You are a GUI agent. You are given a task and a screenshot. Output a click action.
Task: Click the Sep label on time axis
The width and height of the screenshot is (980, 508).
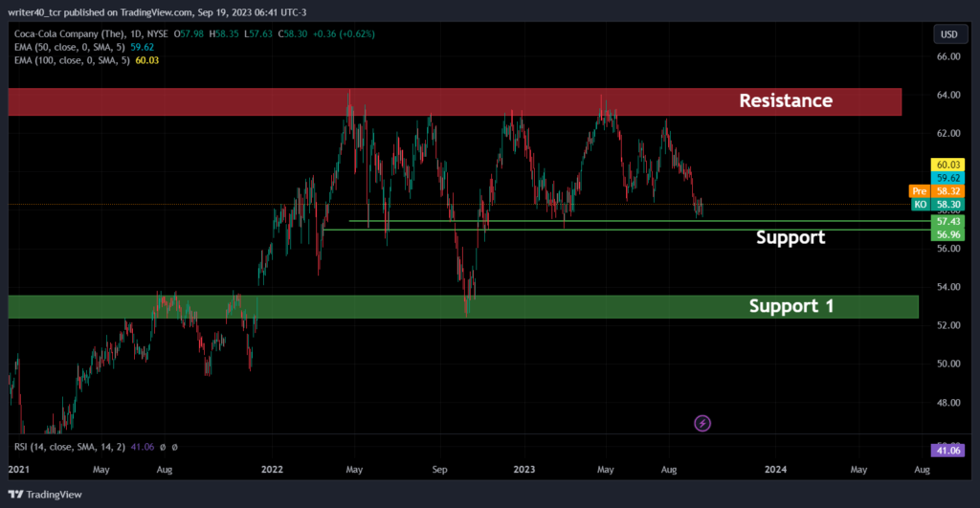(x=439, y=470)
